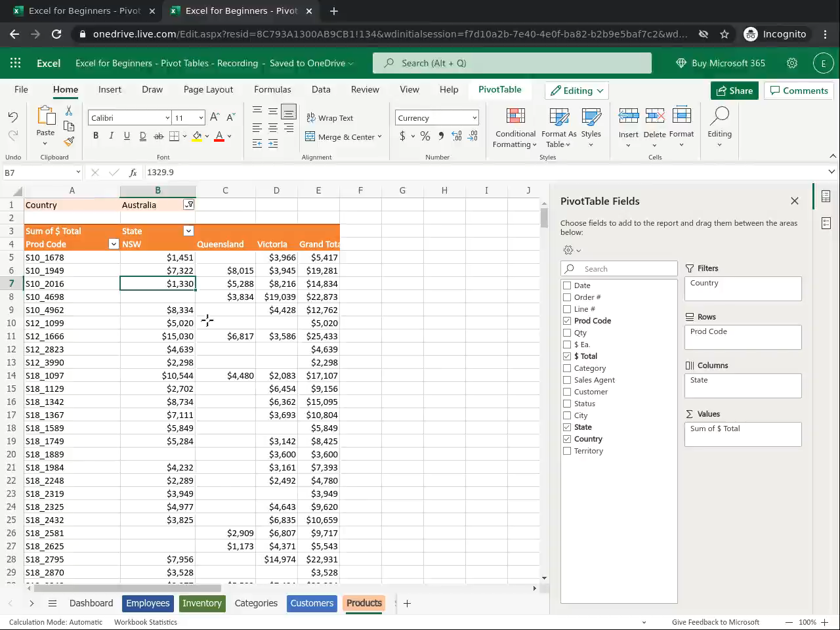Screen dimensions: 840x630
Task: Open the Country filter dropdown in B1
Action: [189, 205]
